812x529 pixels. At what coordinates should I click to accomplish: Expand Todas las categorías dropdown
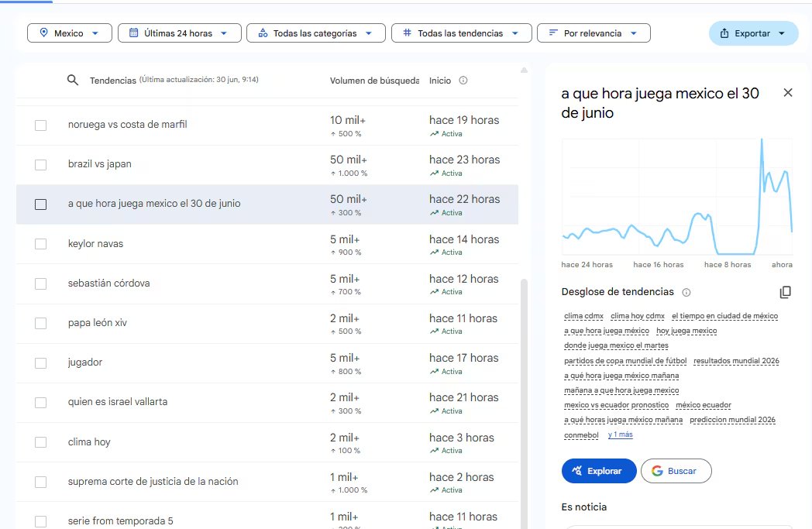coord(316,33)
